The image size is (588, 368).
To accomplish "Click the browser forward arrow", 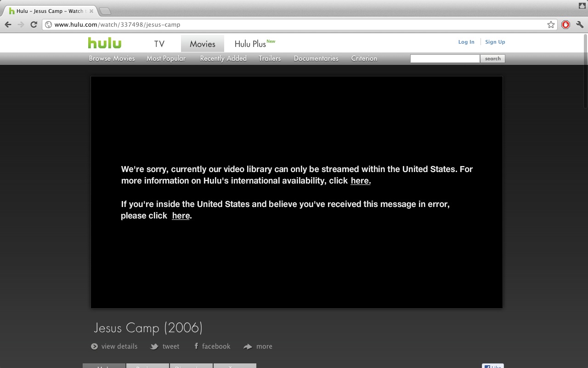I will pyautogui.click(x=21, y=24).
